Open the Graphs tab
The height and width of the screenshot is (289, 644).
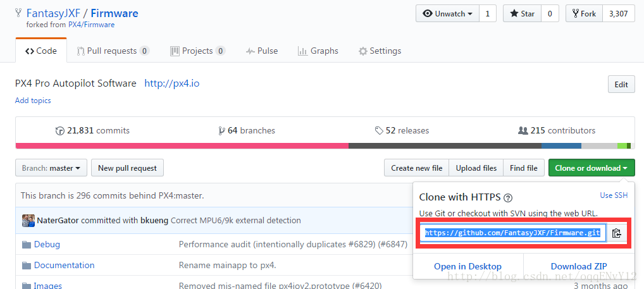(x=318, y=51)
